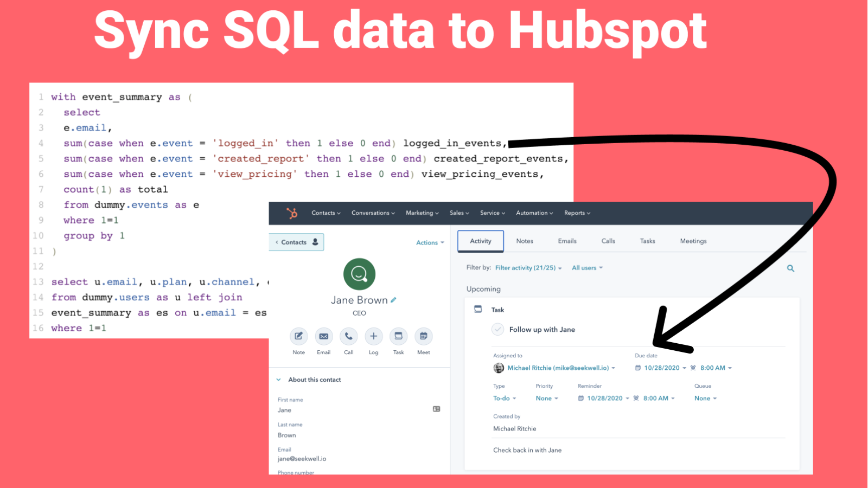Click the Task action icon
Viewport: 868px width, 488px height.
[399, 336]
